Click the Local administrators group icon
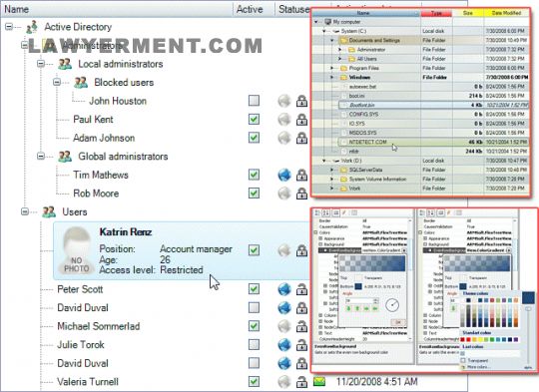539x392 pixels. (x=65, y=64)
